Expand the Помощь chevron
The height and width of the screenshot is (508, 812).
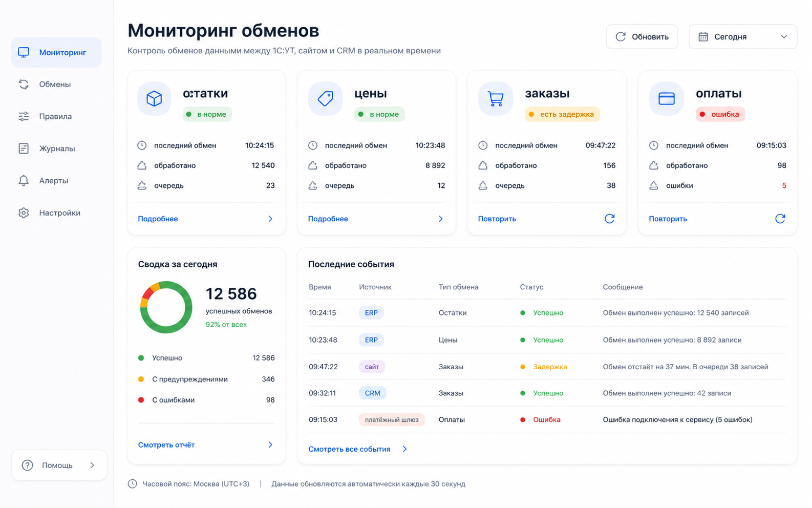point(92,465)
